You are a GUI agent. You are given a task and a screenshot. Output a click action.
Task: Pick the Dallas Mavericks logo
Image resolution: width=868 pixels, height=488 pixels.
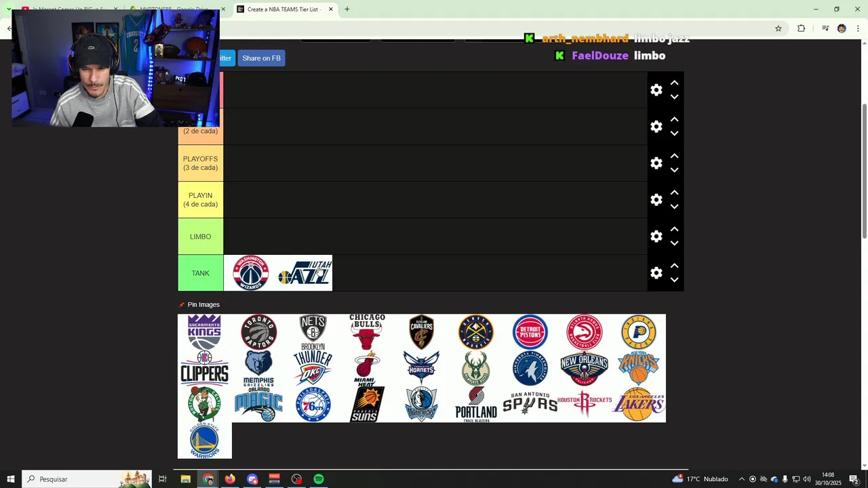click(422, 405)
